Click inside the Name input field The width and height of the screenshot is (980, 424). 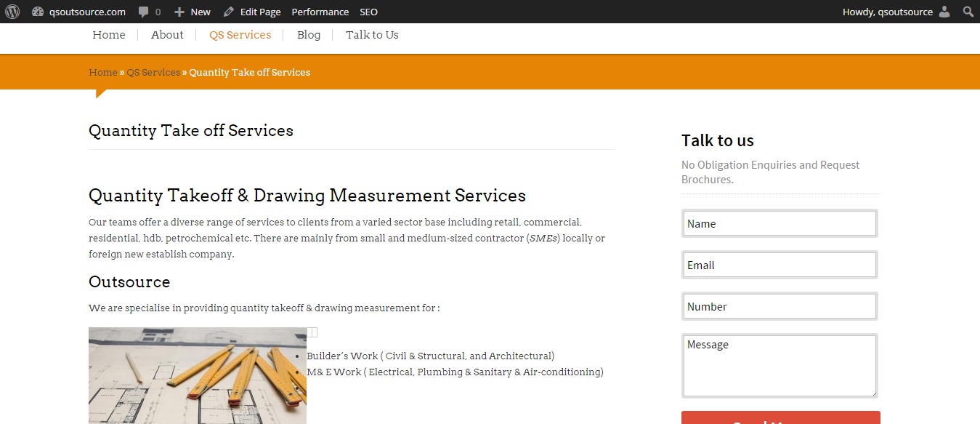779,223
